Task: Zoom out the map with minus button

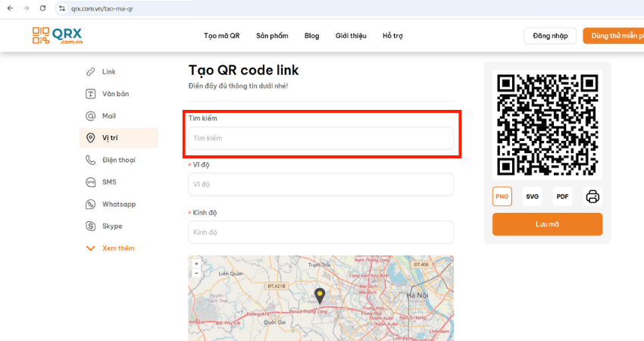Action: click(x=196, y=273)
